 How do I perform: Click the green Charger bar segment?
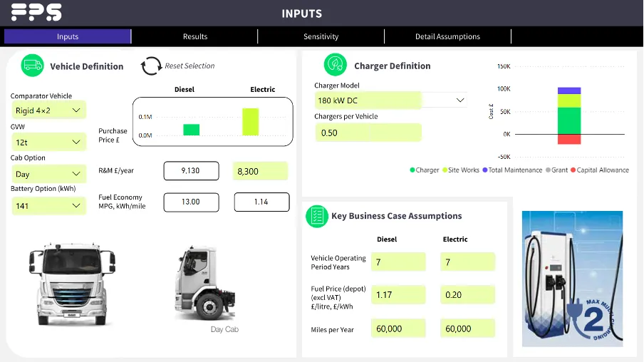[569, 121]
